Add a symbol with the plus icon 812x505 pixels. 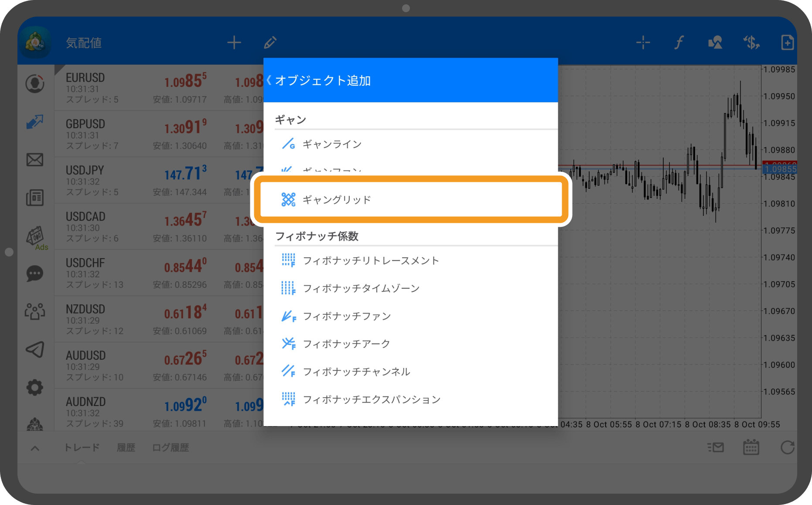click(234, 43)
